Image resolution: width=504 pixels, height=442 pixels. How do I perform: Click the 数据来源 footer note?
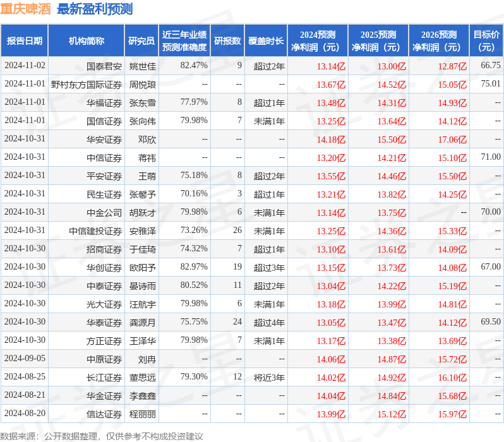102,436
